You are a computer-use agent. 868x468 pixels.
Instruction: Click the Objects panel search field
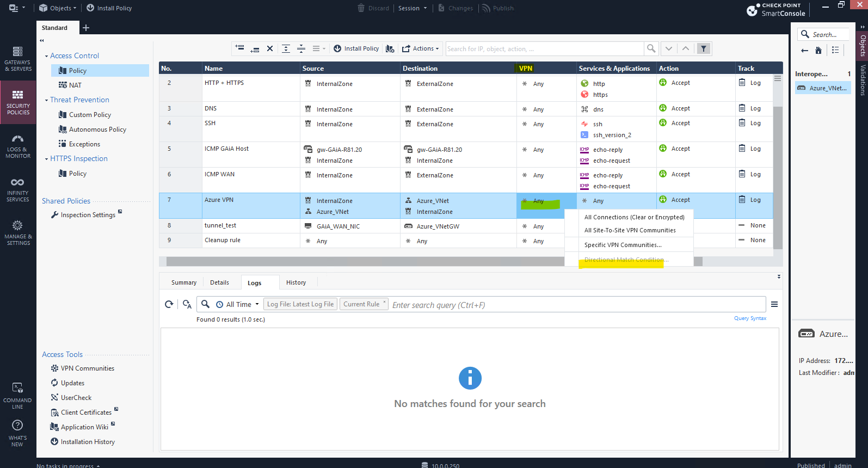(x=824, y=34)
